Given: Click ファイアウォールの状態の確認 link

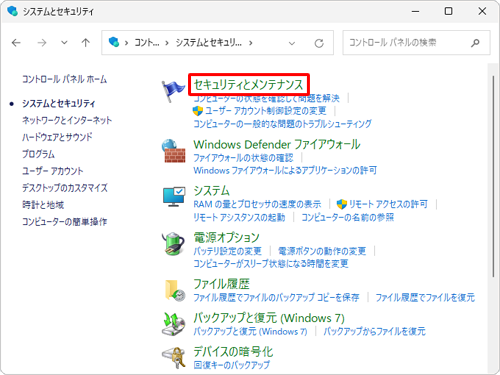Looking at the screenshot, I should coord(243,158).
